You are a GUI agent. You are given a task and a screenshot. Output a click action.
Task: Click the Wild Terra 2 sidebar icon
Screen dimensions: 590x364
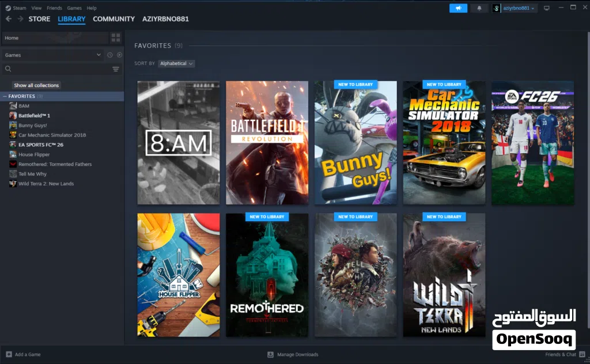(13, 184)
